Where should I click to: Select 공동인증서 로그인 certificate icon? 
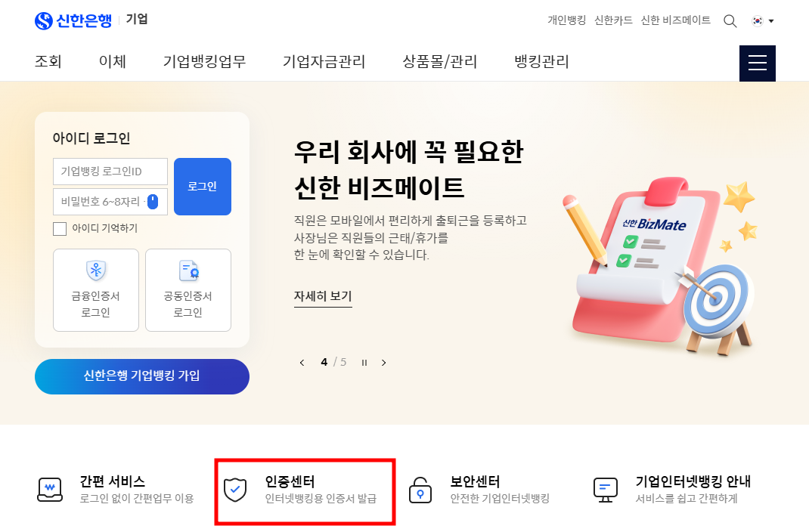coord(188,270)
